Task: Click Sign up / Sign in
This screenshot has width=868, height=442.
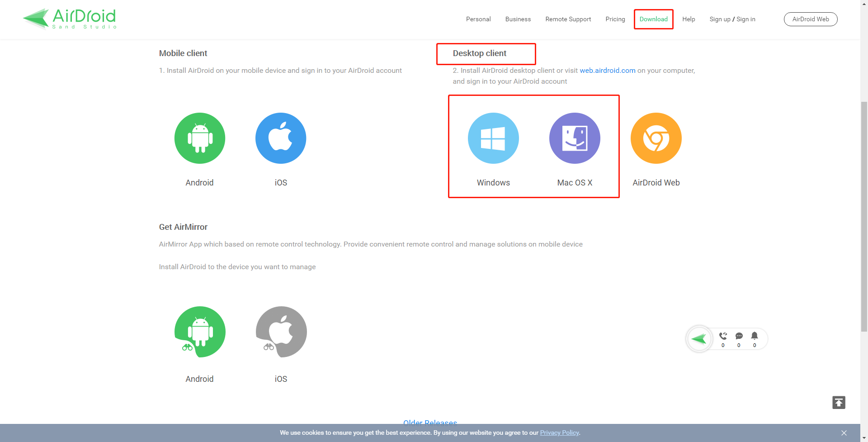Action: (x=732, y=19)
